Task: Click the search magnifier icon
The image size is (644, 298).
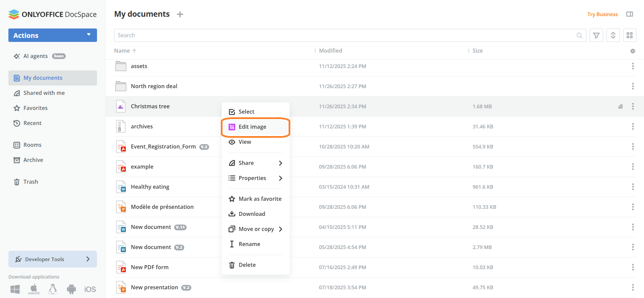Action: 579,35
